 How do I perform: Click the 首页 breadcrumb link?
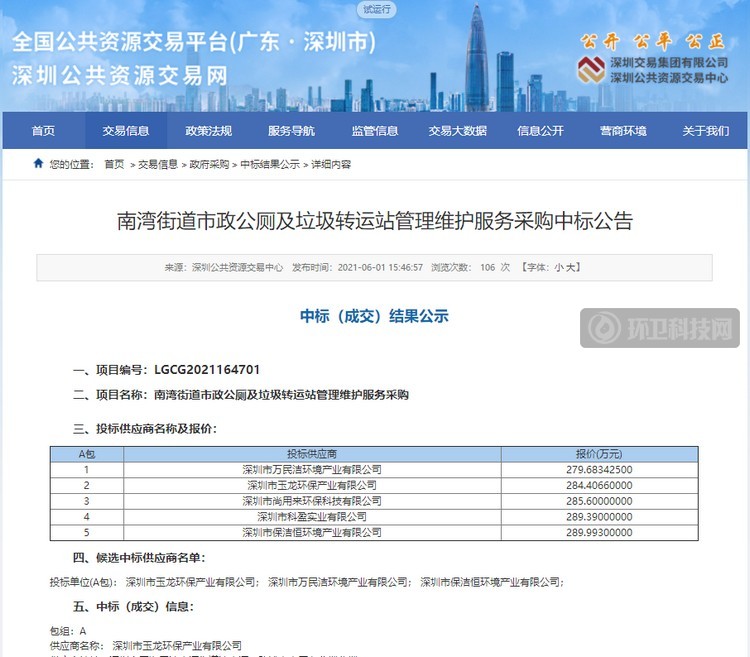click(x=114, y=164)
